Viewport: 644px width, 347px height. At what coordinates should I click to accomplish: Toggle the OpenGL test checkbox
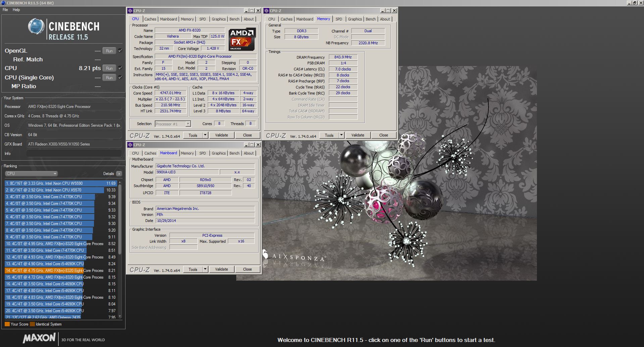click(120, 51)
